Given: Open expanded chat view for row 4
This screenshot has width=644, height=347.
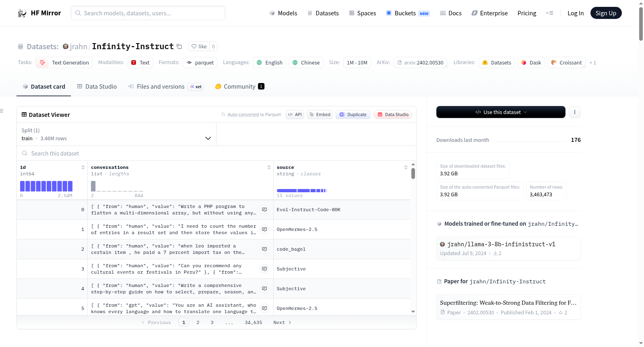Looking at the screenshot, I should [x=264, y=289].
